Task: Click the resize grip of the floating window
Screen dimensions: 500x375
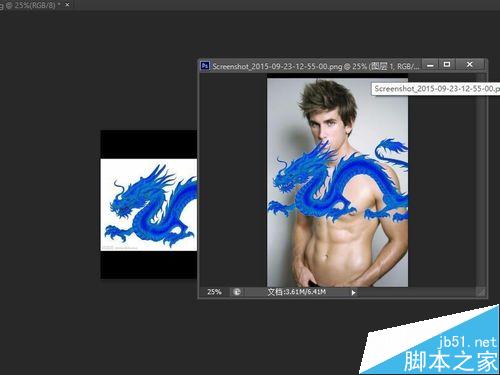Action: pos(481,292)
